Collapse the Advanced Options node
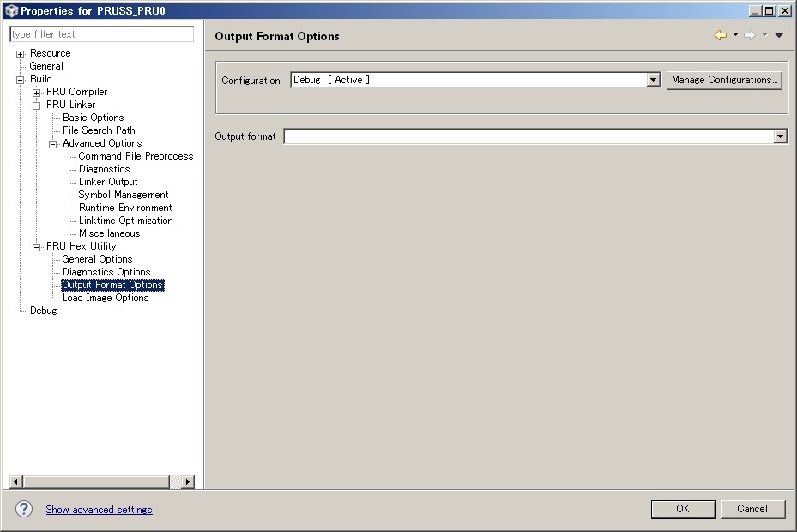The width and height of the screenshot is (797, 532). pos(52,144)
